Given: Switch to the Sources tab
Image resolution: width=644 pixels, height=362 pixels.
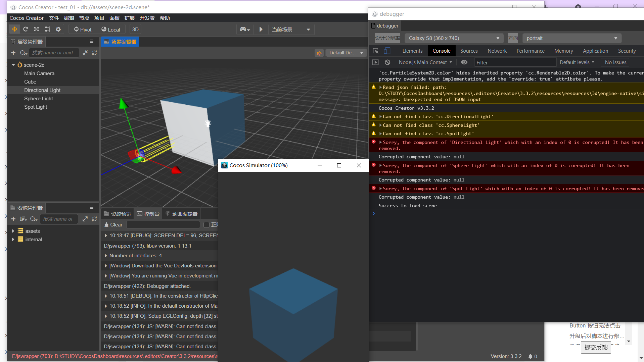Looking at the screenshot, I should [469, 51].
